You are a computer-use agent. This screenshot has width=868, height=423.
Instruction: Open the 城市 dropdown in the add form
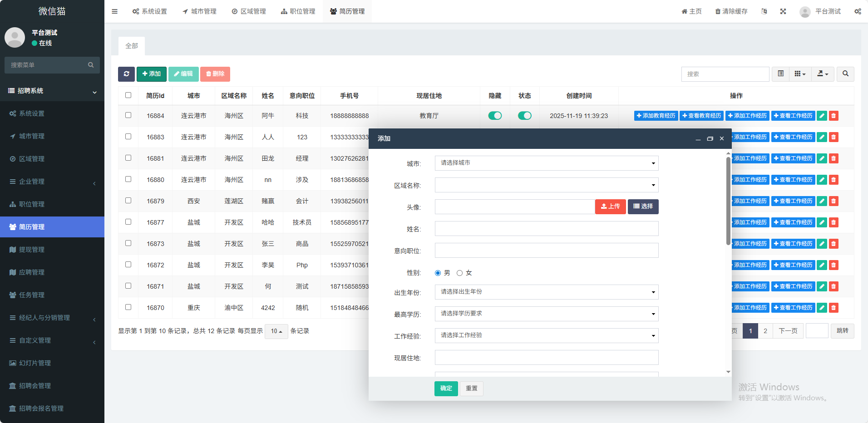pyautogui.click(x=546, y=163)
